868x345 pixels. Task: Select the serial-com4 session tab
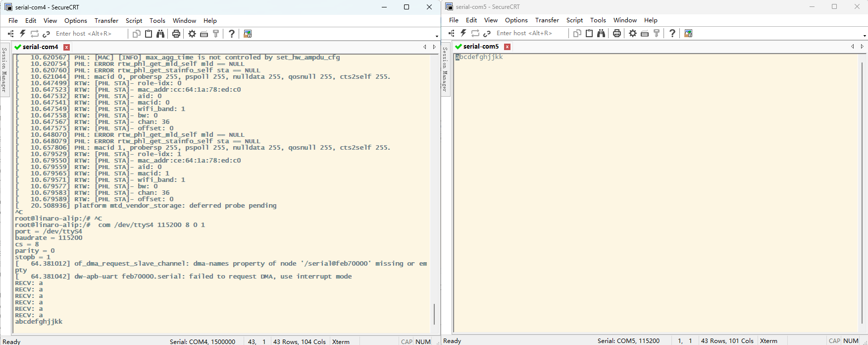point(40,47)
